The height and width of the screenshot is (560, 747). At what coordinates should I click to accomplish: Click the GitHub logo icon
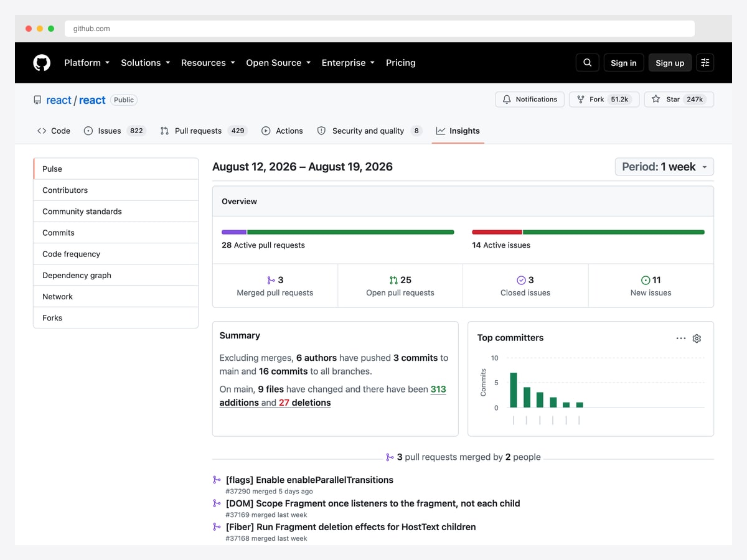pos(42,63)
